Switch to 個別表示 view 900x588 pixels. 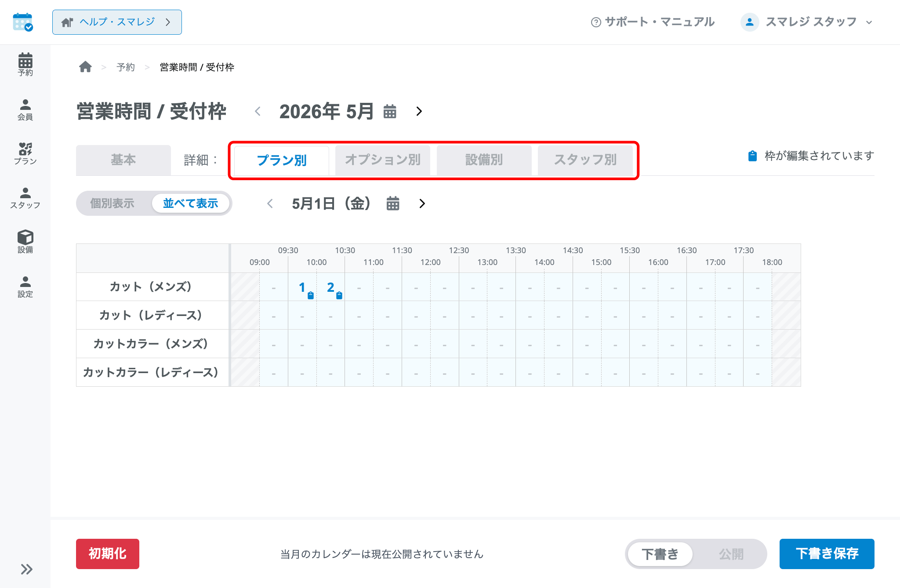click(x=112, y=203)
